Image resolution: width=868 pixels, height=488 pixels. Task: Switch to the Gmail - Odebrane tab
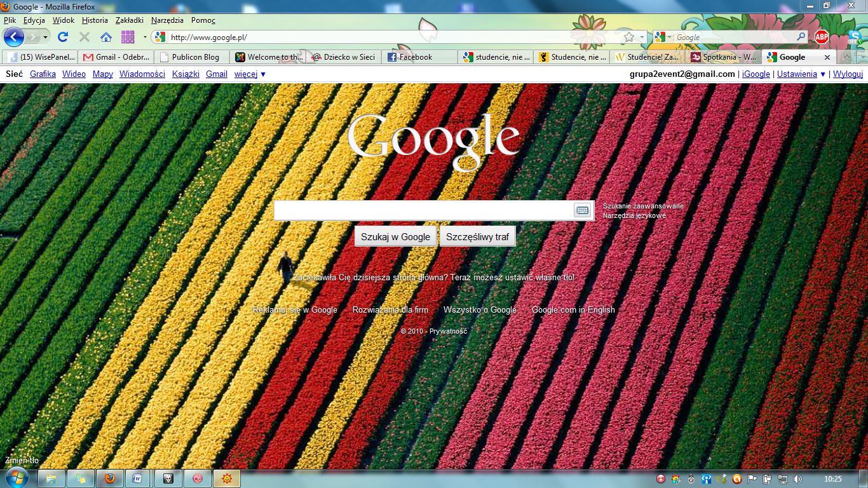(x=116, y=57)
